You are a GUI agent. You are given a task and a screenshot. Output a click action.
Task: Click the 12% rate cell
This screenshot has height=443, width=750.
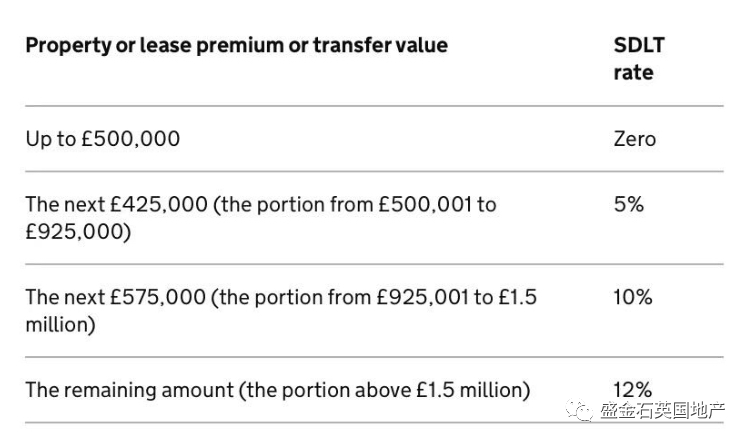tap(633, 390)
